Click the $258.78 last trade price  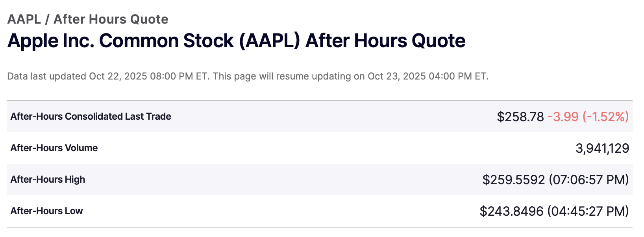[x=520, y=117]
